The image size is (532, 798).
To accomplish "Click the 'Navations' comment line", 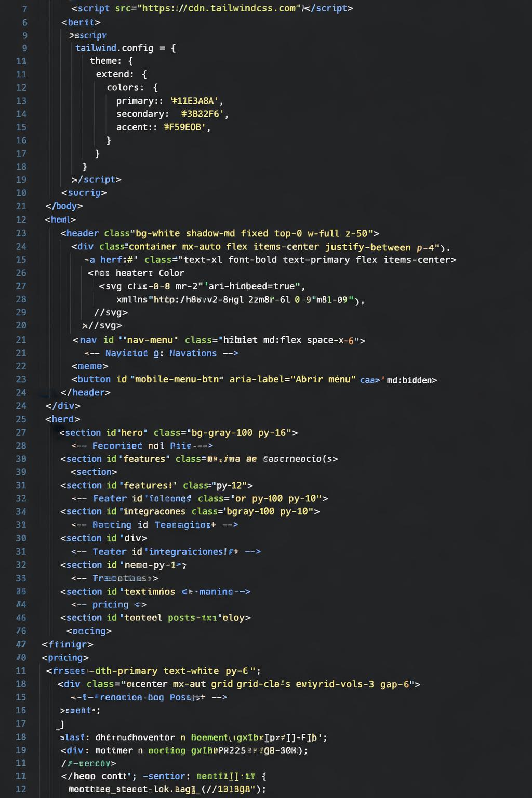I will (161, 353).
